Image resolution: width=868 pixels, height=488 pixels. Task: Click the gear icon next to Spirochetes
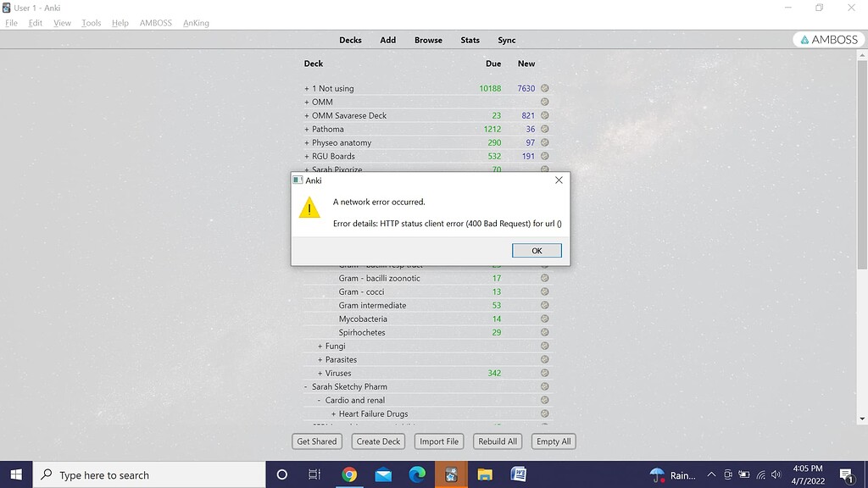tap(543, 332)
